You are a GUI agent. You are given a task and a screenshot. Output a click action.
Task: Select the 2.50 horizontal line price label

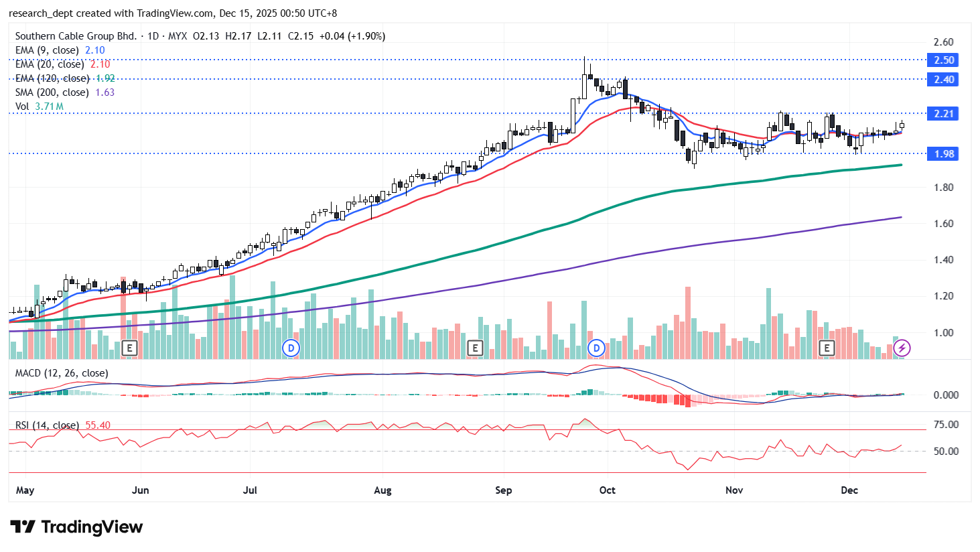943,60
